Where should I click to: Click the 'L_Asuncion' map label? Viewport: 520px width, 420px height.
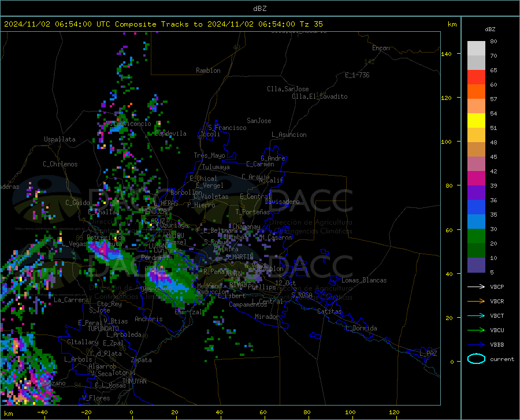pyautogui.click(x=289, y=135)
